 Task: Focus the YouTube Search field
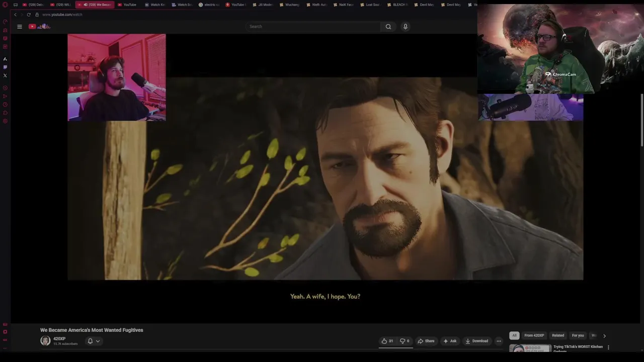(x=313, y=27)
